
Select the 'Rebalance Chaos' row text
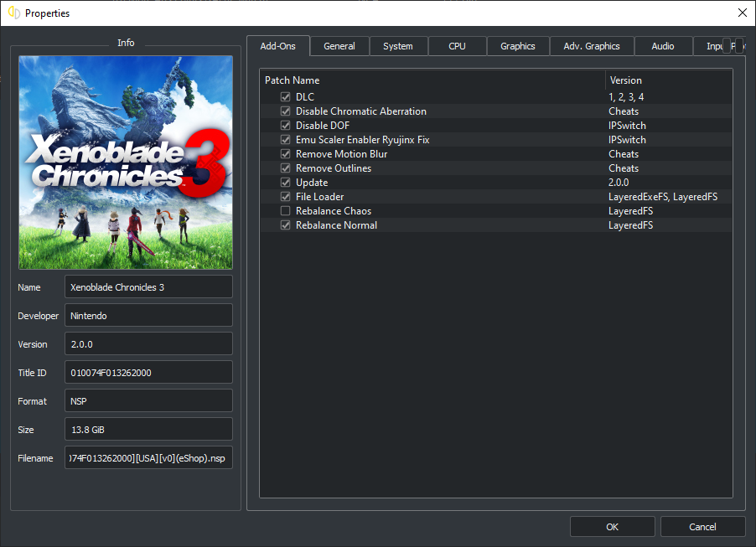point(334,210)
